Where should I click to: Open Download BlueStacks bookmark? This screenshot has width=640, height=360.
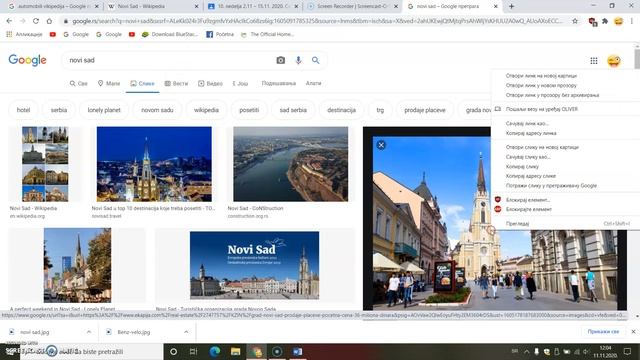[170, 34]
